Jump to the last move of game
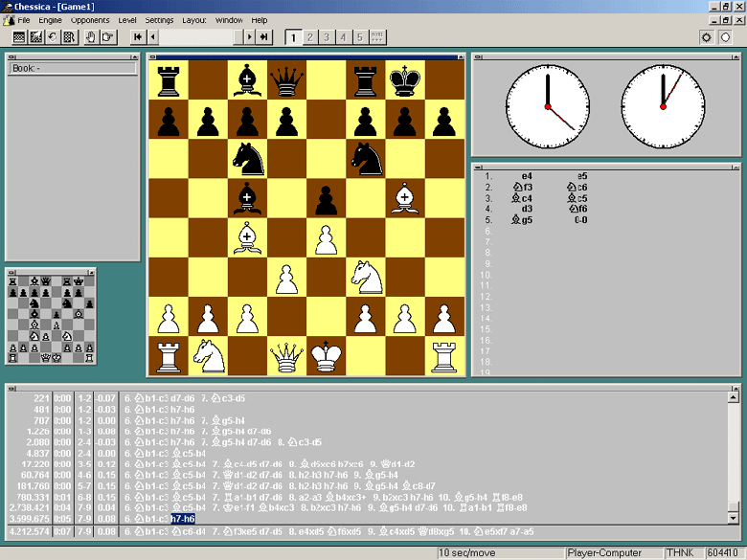747x560 pixels. (x=264, y=37)
